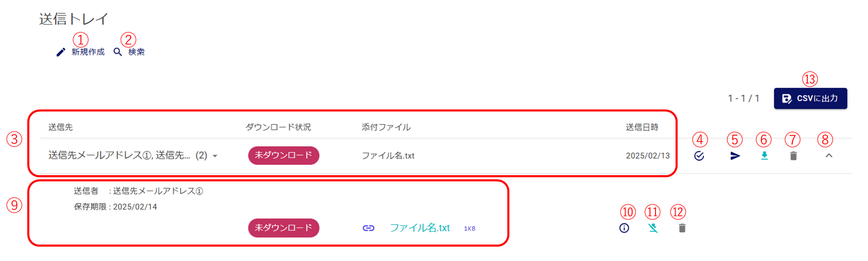The width and height of the screenshot is (868, 261).
Task: Click the paper plane send icon
Action: click(735, 156)
